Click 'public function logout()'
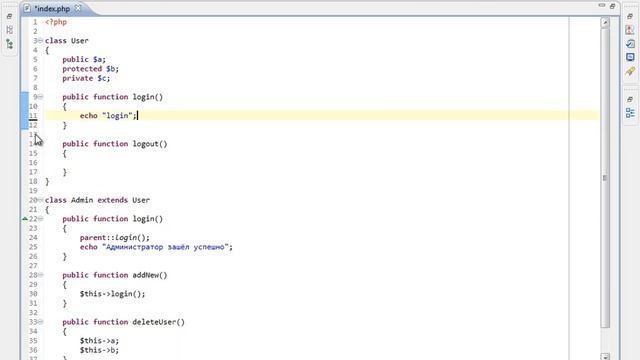Viewport: 640px width, 360px height. [x=115, y=144]
